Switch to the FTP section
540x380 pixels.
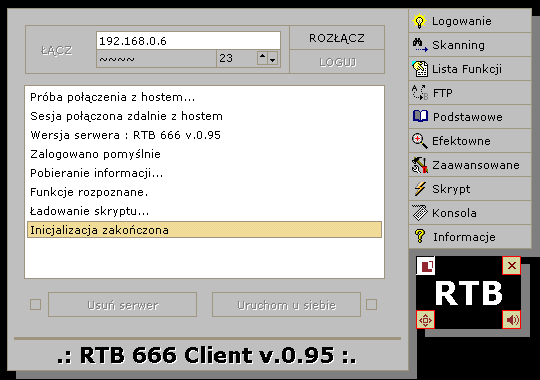(x=470, y=93)
